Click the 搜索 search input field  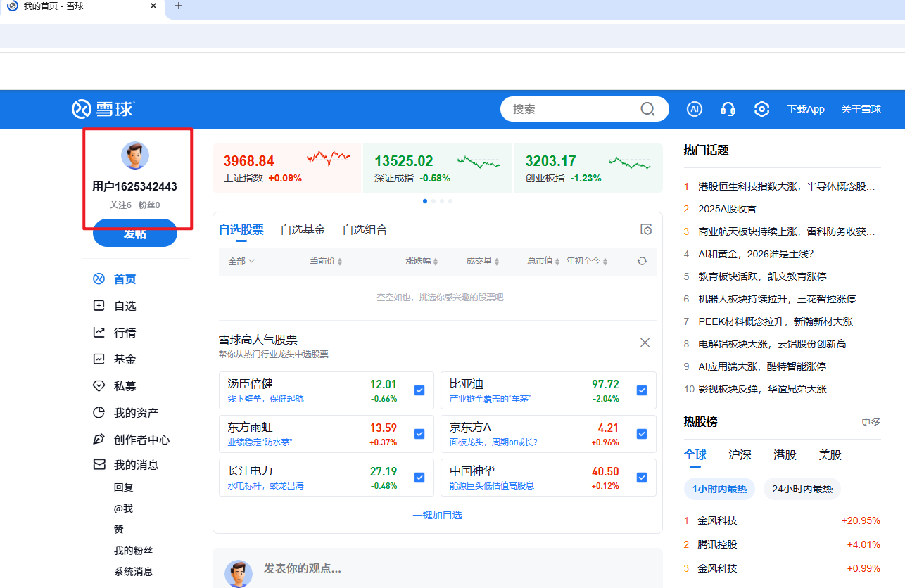pyautogui.click(x=570, y=109)
